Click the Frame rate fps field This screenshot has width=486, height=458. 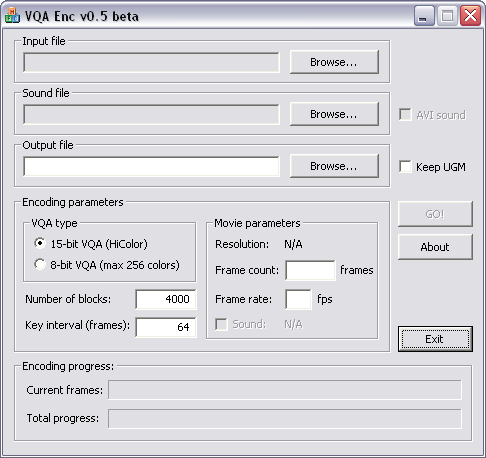coord(298,299)
